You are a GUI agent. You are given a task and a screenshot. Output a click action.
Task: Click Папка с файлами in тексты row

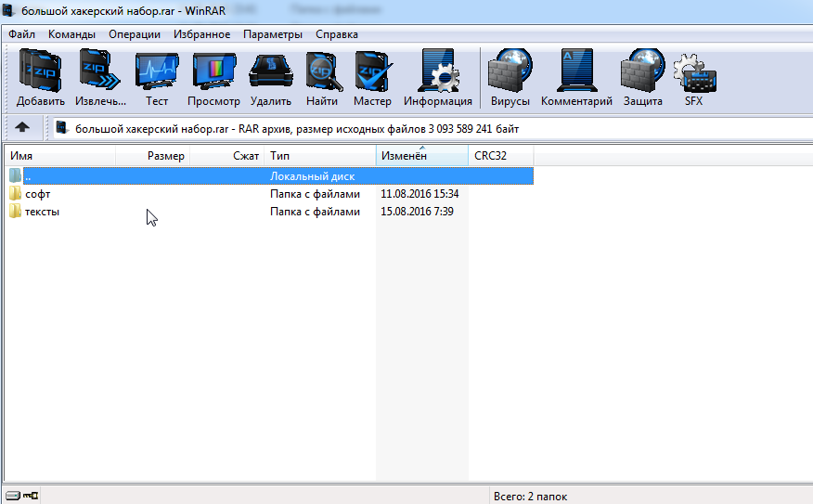[315, 212]
